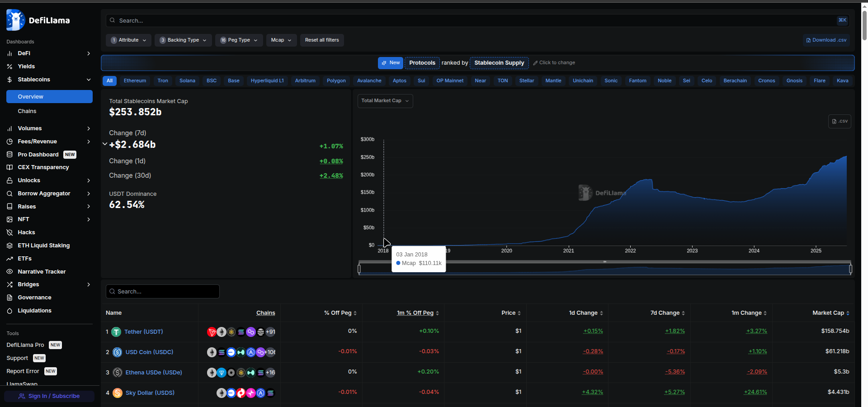The image size is (868, 407).
Task: Open the Attribute filter dropdown
Action: tap(129, 40)
